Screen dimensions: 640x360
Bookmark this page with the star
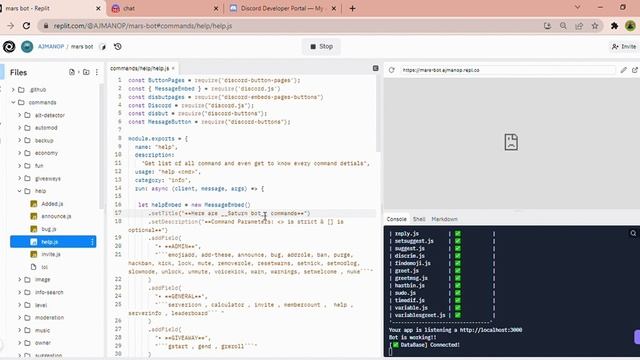click(x=595, y=26)
